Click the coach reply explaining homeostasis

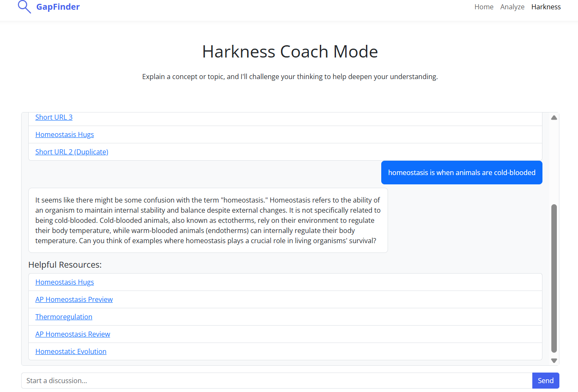[x=208, y=220]
